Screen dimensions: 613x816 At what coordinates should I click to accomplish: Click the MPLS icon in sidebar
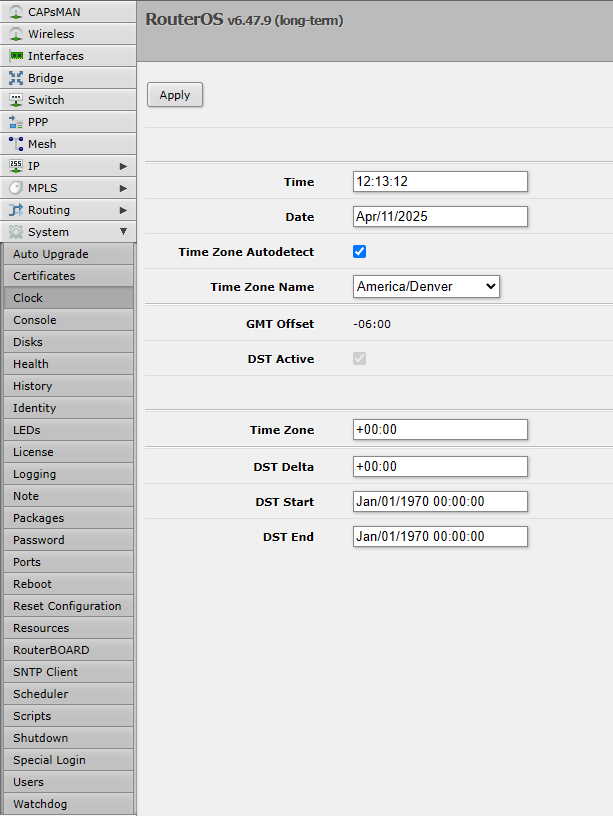click(16, 188)
